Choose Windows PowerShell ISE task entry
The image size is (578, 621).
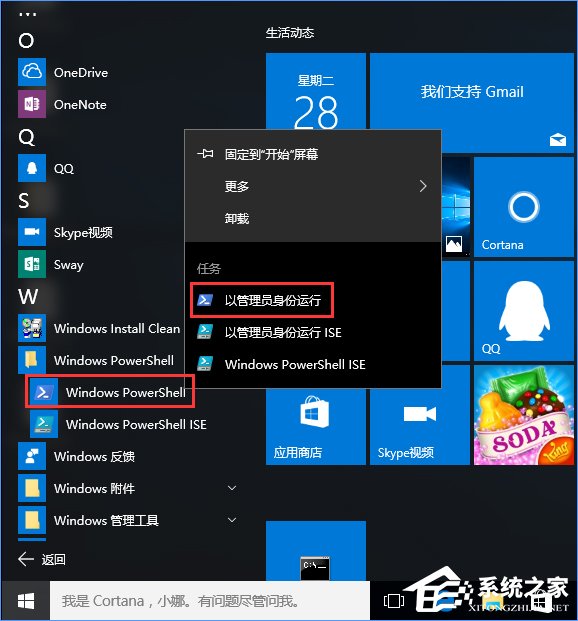[313, 364]
